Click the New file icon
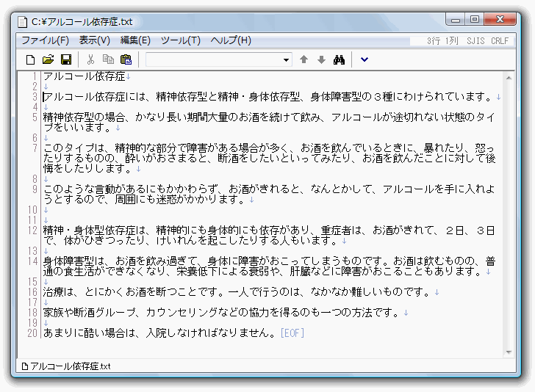 (x=30, y=60)
